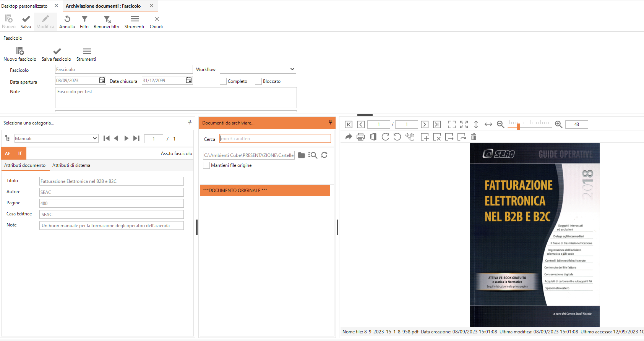Open Attributi di sistema tab

pos(71,165)
